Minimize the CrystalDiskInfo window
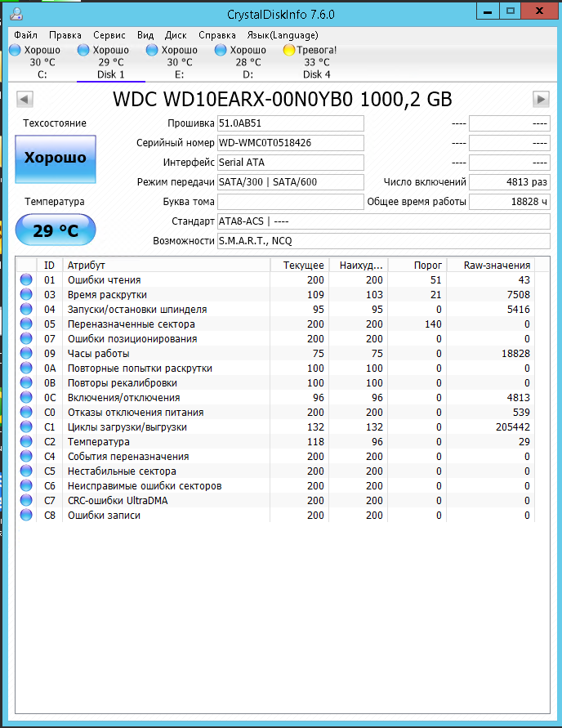The height and width of the screenshot is (728, 562). 488,11
